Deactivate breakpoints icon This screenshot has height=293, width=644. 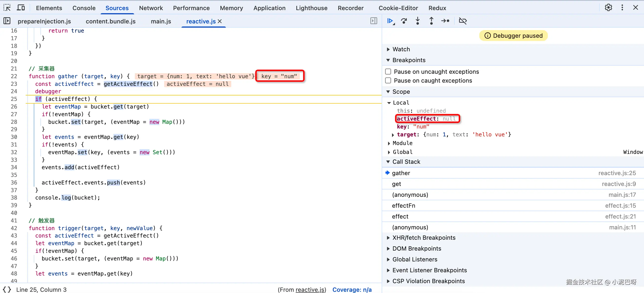click(x=463, y=21)
